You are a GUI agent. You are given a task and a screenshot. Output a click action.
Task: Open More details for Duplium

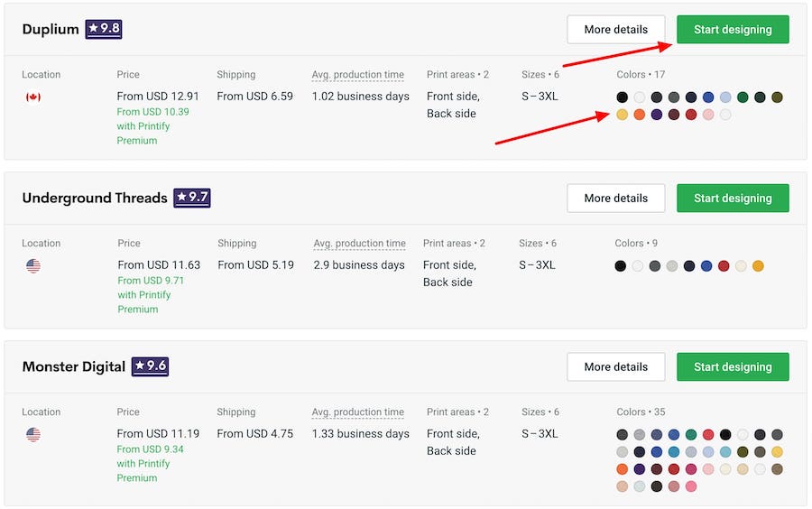click(615, 30)
